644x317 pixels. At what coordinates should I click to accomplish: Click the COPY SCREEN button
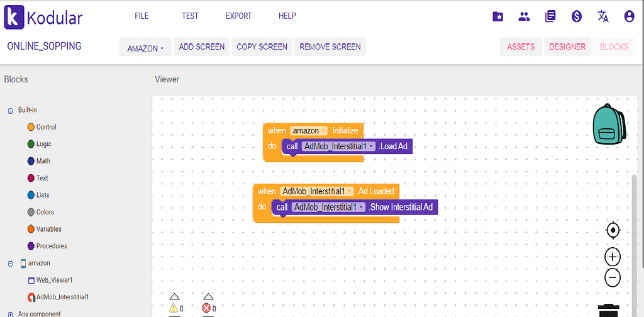click(262, 47)
